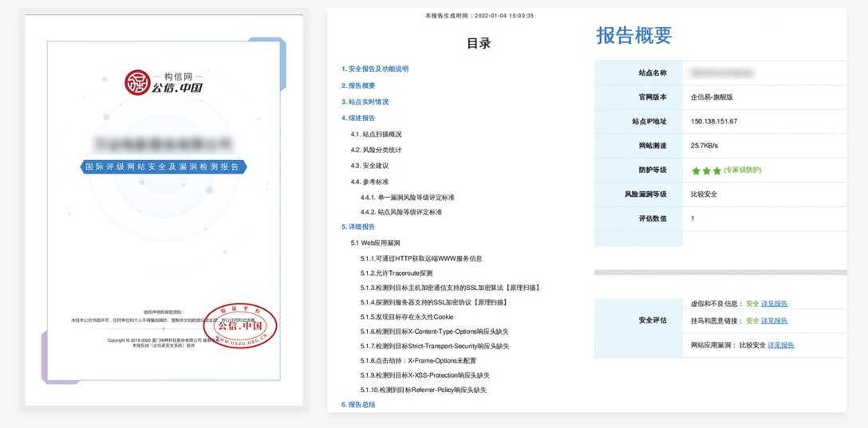Click the blue cover title banner
Viewport: 868px width, 428px height.
click(x=165, y=167)
